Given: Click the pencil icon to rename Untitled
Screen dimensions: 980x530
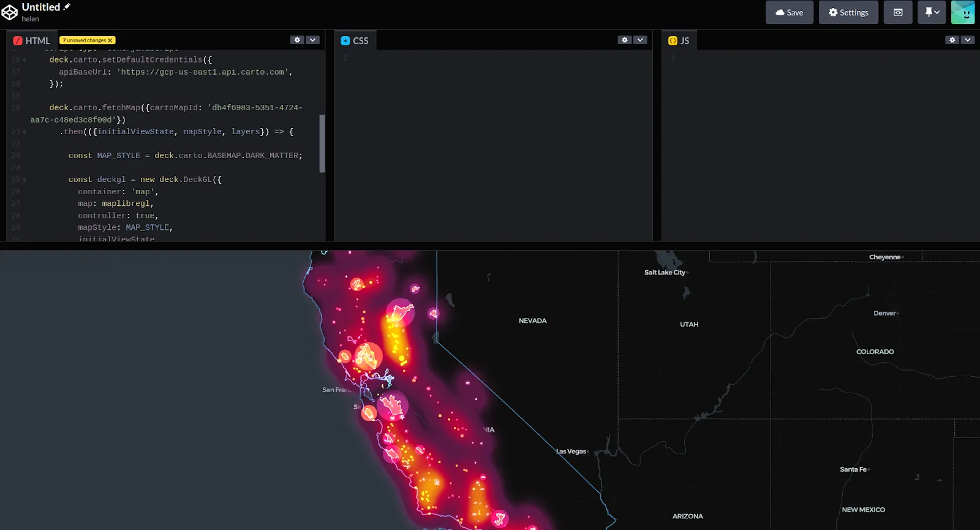Looking at the screenshot, I should (67, 7).
